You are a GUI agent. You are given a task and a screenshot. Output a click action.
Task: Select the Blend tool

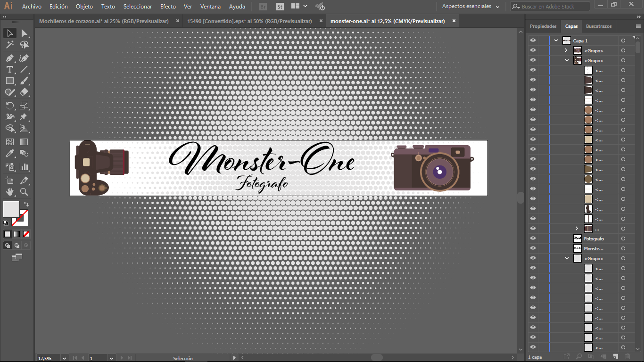[x=24, y=153]
